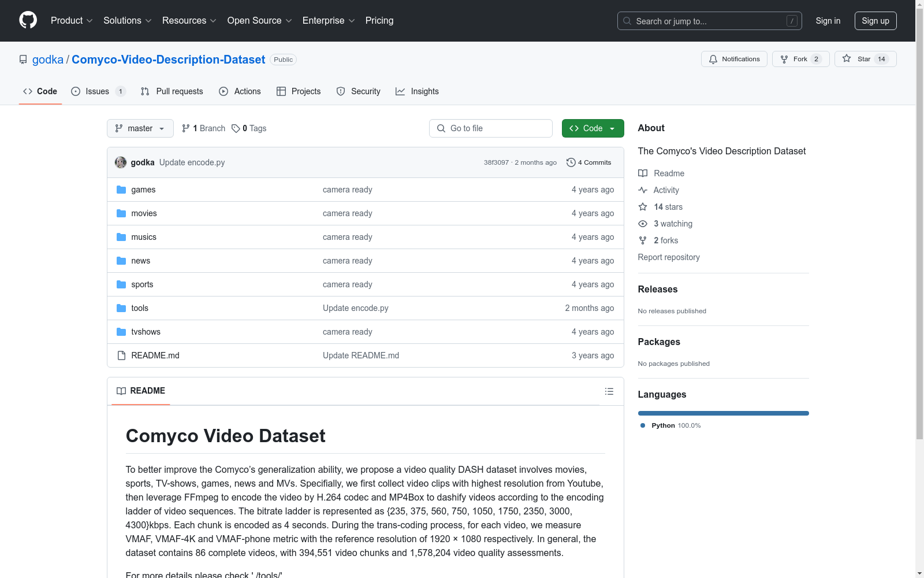Open the Pricing page
The image size is (924, 578).
click(x=379, y=21)
